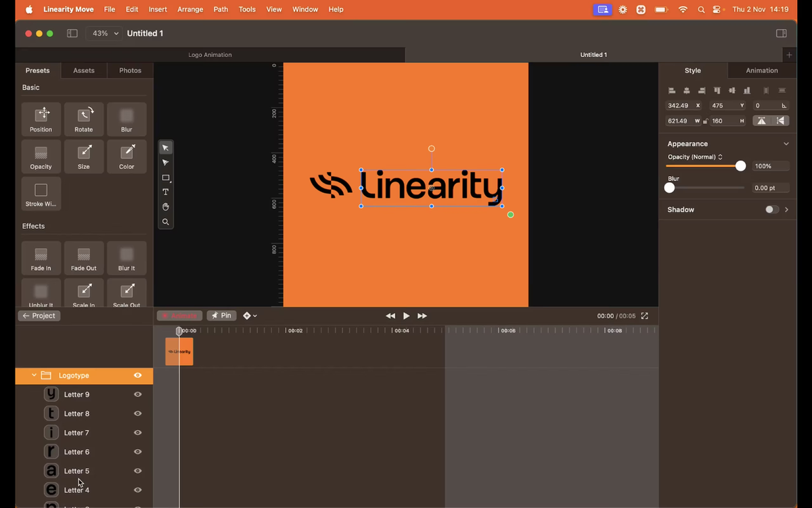812x508 pixels.
Task: Click the Blur slider handle
Action: (670, 188)
